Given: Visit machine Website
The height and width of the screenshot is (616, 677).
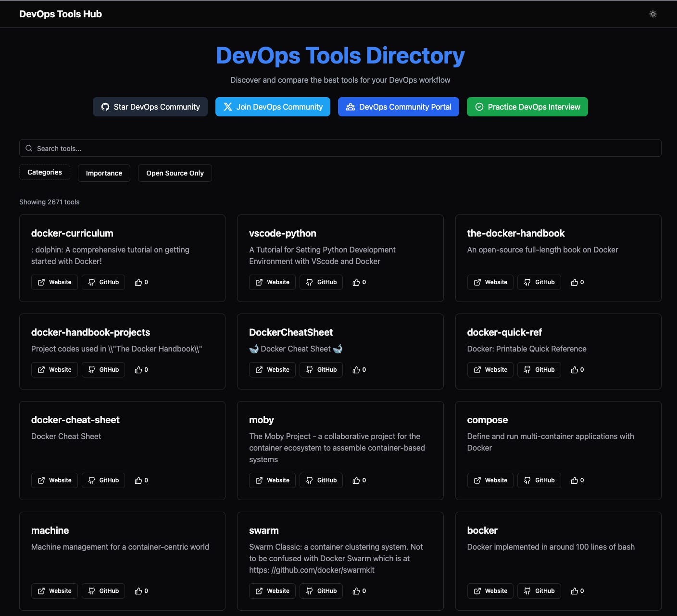Looking at the screenshot, I should click(54, 591).
